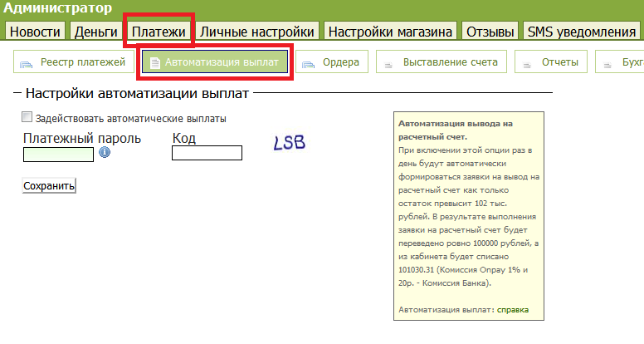
Task: Switch to the Отзывы tab
Action: click(x=490, y=32)
